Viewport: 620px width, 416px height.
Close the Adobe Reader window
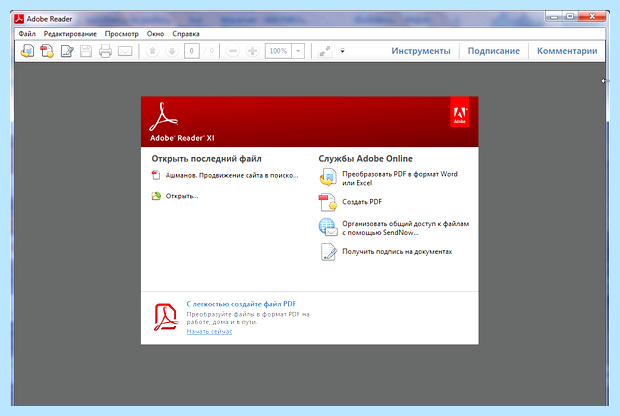(x=592, y=17)
